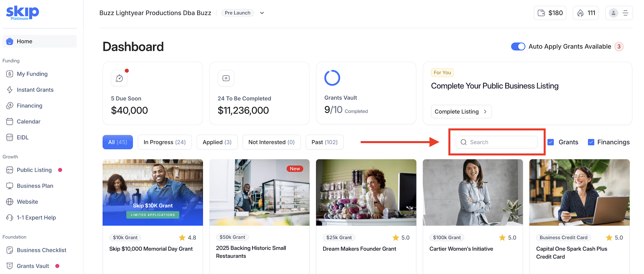Open the Calendar sidebar link

28,122
